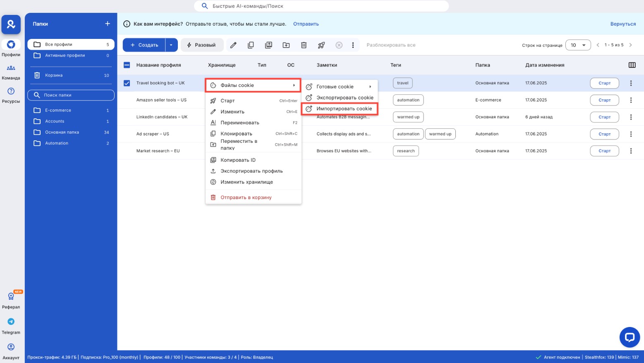Click the Поиск папки search field
The width and height of the screenshot is (644, 363).
coord(71,95)
